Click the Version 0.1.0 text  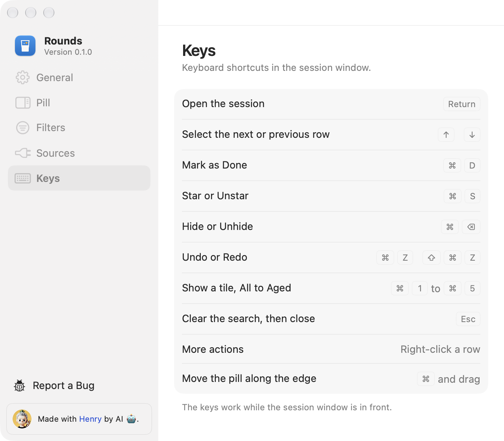tap(68, 52)
